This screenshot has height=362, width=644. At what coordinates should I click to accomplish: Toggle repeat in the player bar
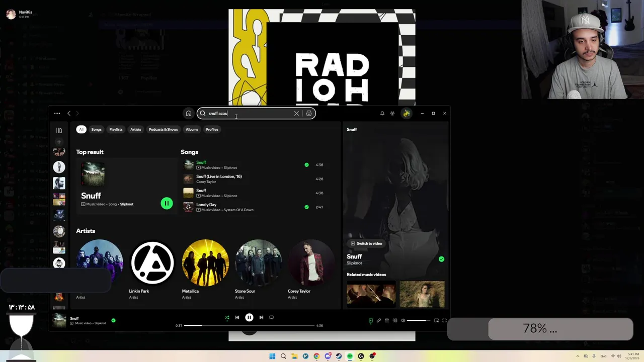(271, 317)
